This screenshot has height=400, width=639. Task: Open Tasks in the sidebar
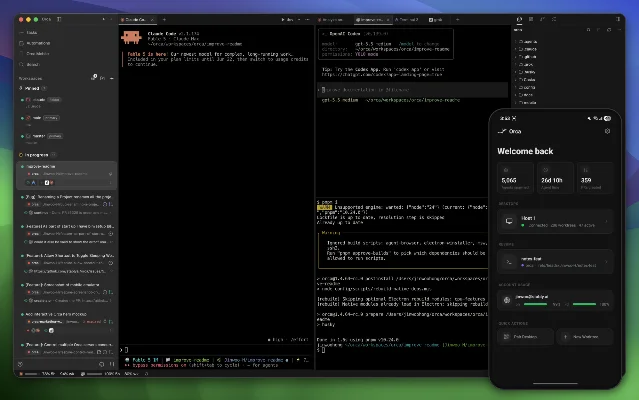(28, 33)
